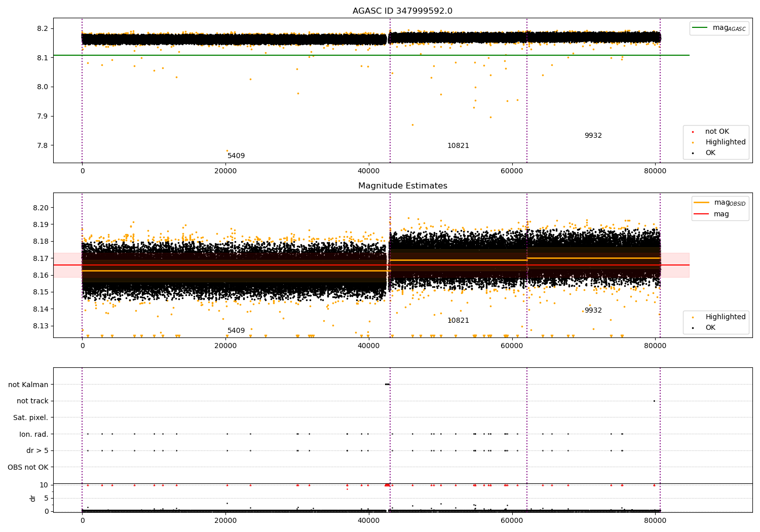
Task: Click the 20000 x-axis tick in top plot
Action: tap(225, 171)
